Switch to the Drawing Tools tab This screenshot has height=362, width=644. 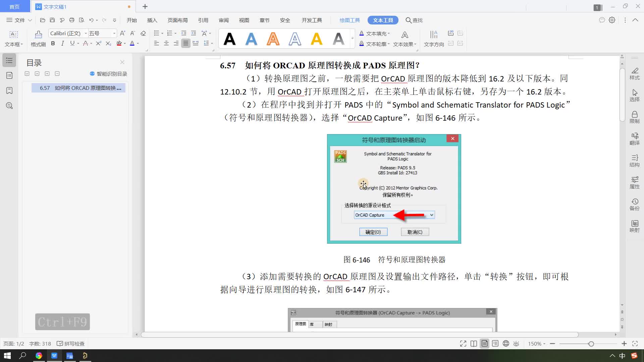[350, 20]
